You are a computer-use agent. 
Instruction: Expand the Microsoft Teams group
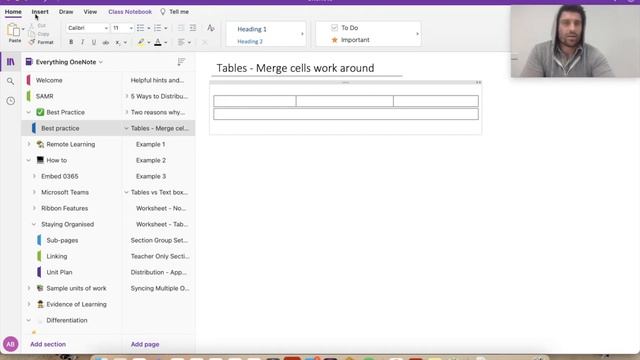(34, 192)
